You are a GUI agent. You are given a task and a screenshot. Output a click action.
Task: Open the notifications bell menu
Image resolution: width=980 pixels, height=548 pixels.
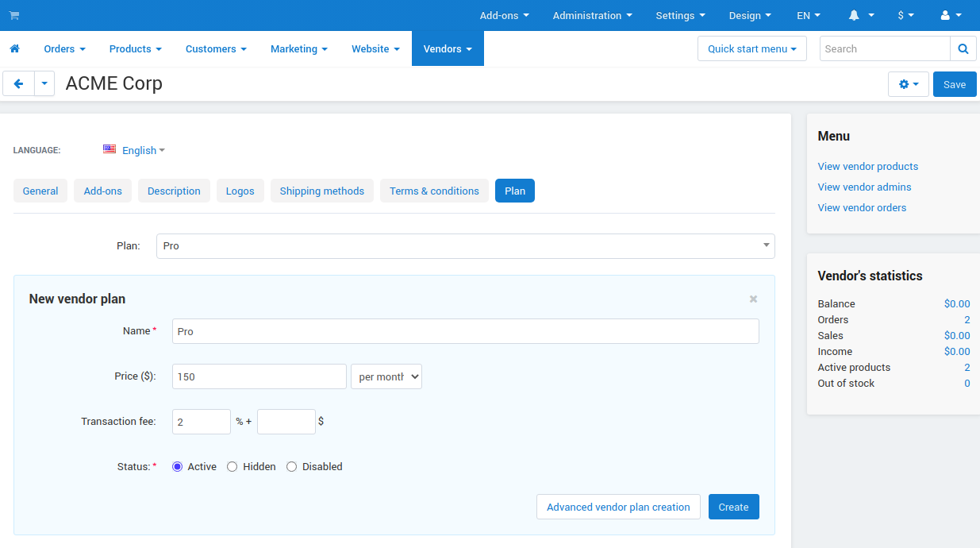pyautogui.click(x=862, y=15)
